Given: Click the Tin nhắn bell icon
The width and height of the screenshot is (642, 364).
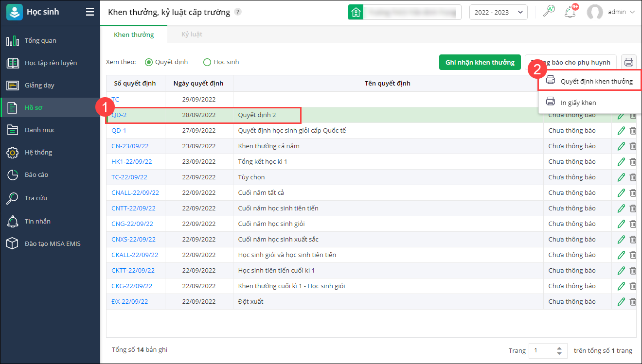Looking at the screenshot, I should [x=13, y=221].
